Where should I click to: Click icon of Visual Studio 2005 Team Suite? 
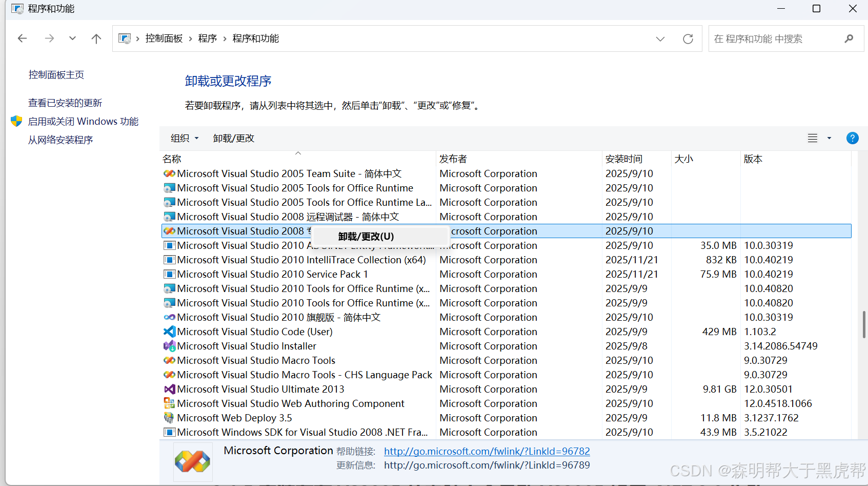point(169,173)
